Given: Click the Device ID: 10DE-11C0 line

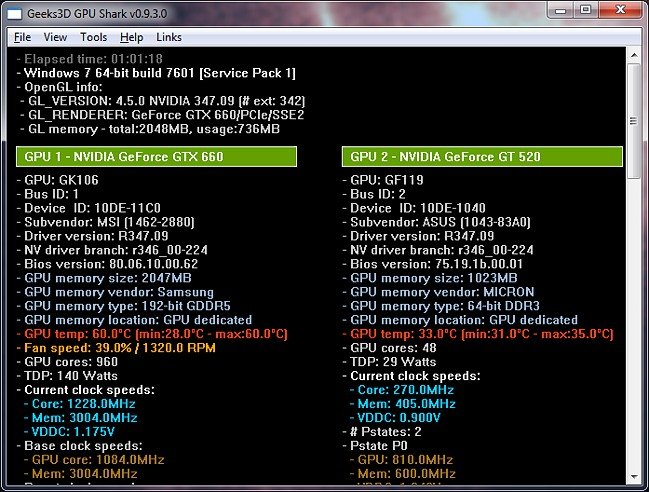Looking at the screenshot, I should [x=89, y=208].
